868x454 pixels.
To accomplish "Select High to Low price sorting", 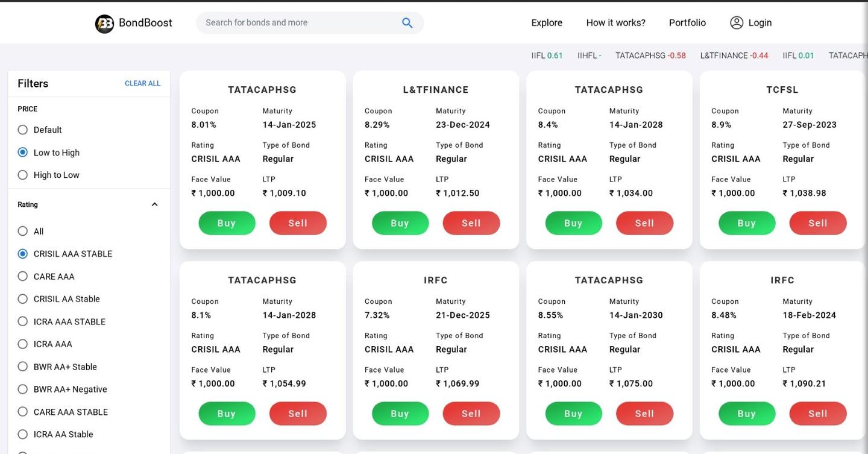I will pyautogui.click(x=23, y=175).
